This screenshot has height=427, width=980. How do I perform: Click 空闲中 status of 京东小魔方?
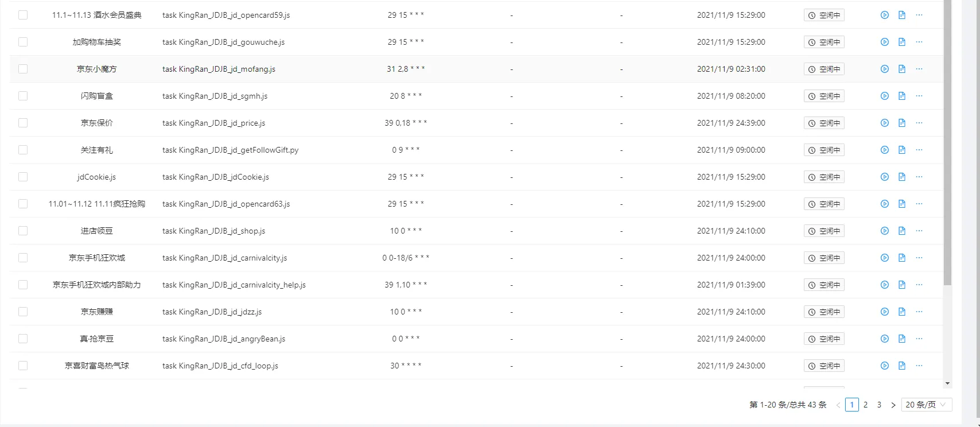point(824,69)
